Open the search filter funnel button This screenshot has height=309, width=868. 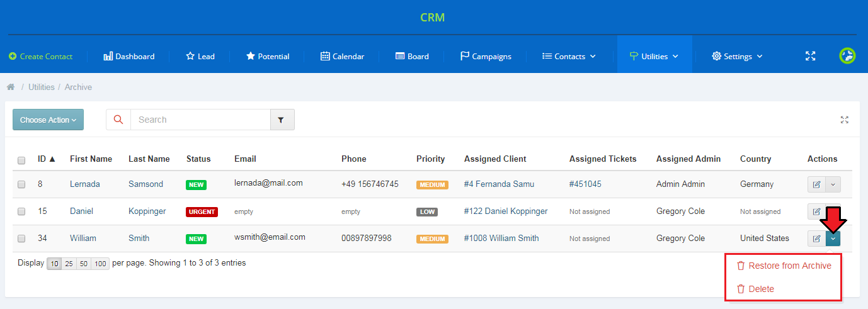pyautogui.click(x=282, y=120)
